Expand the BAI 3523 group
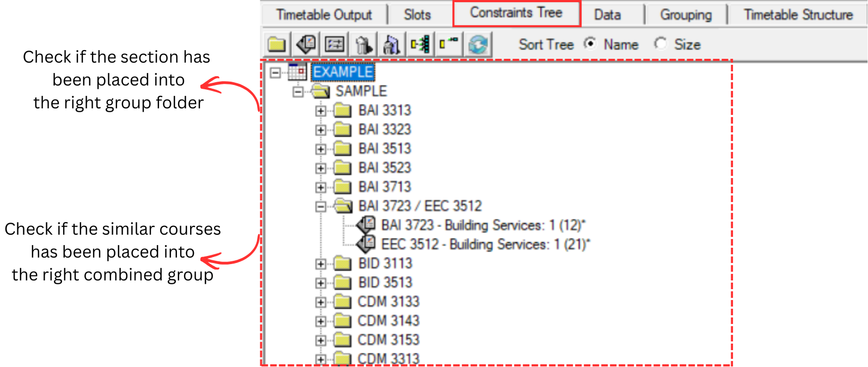The height and width of the screenshot is (367, 868). [x=321, y=168]
